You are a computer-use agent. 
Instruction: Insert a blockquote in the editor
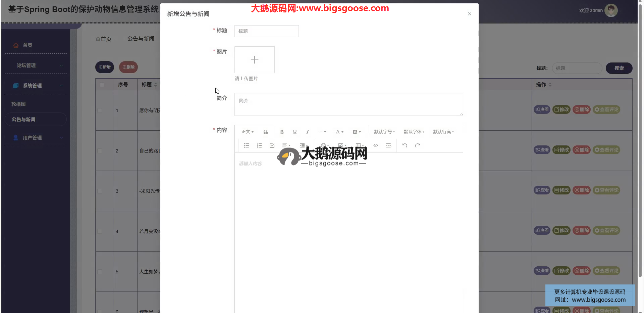click(x=265, y=132)
